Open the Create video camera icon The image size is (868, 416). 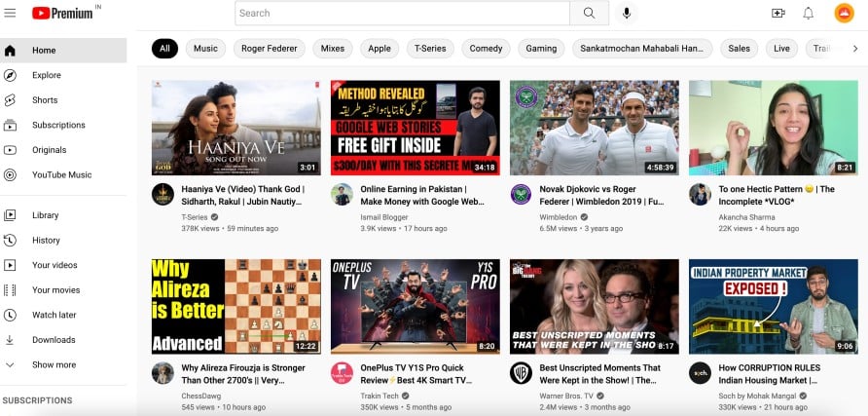pos(778,13)
